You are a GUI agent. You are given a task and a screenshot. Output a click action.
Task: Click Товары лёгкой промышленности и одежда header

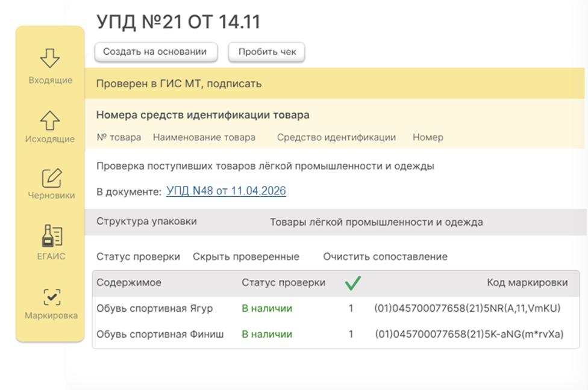[376, 222]
